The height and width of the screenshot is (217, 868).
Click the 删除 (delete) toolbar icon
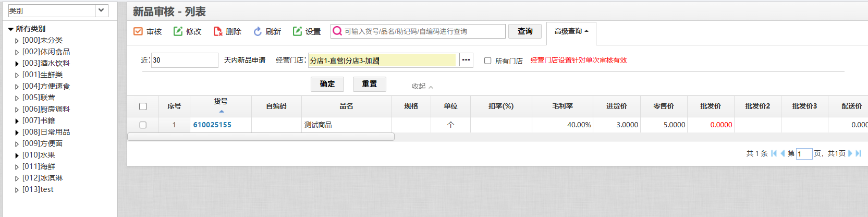(x=217, y=31)
